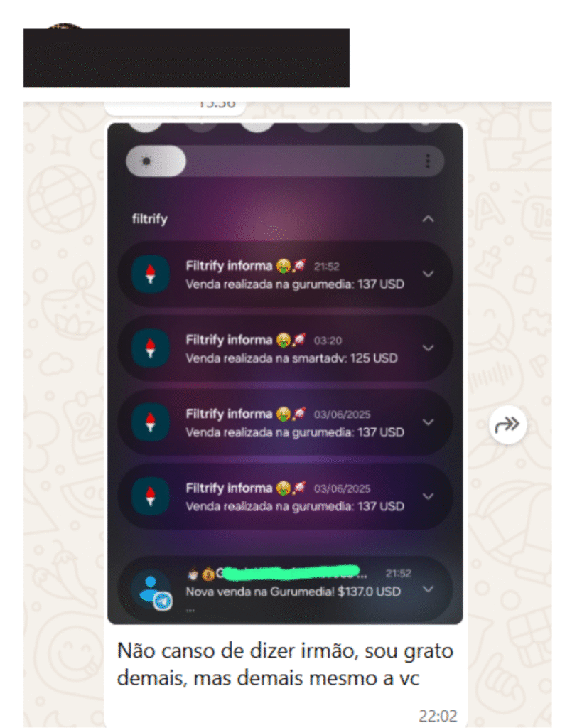582x728 pixels.
Task: Expand the Nova venda Telegram notification
Action: pos(429,589)
